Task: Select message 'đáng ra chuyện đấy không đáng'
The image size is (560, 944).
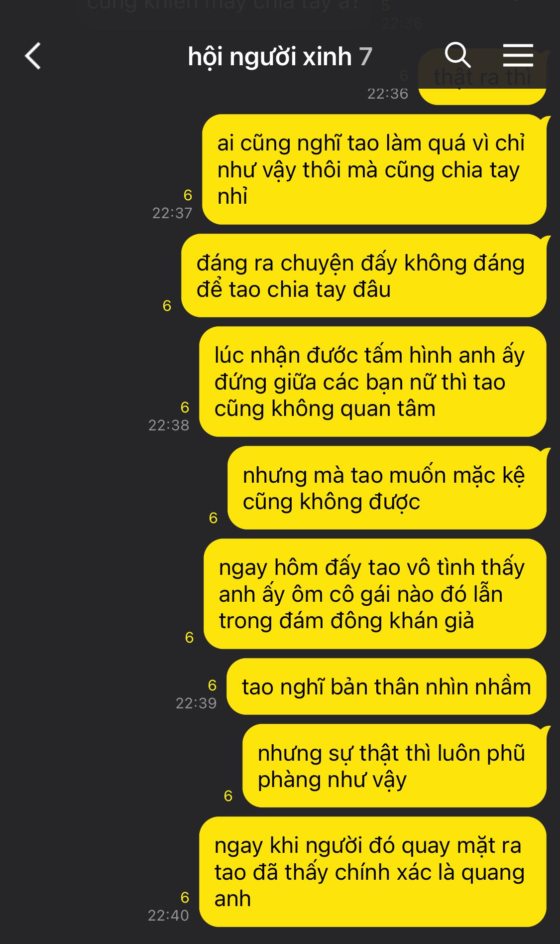Action: click(x=363, y=275)
